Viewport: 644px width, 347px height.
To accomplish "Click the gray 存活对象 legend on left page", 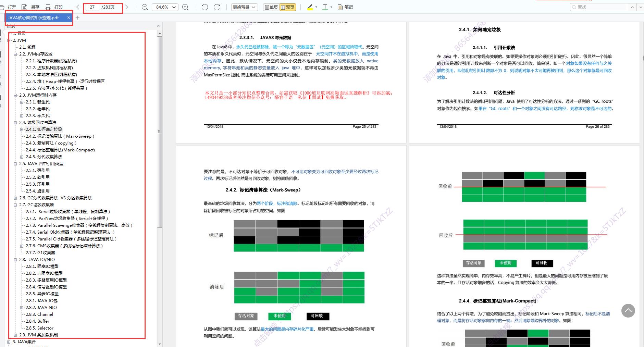I will tap(246, 316).
